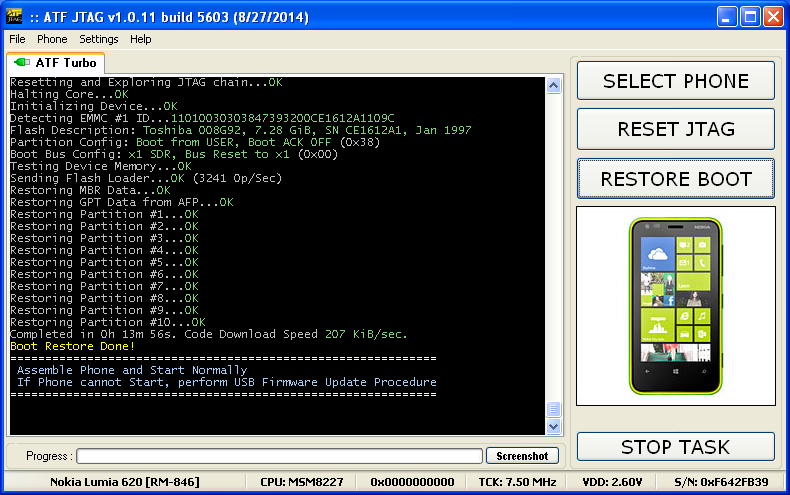The width and height of the screenshot is (790, 495).
Task: Click the 'Boot Restore Done!' log line
Action: [x=73, y=346]
